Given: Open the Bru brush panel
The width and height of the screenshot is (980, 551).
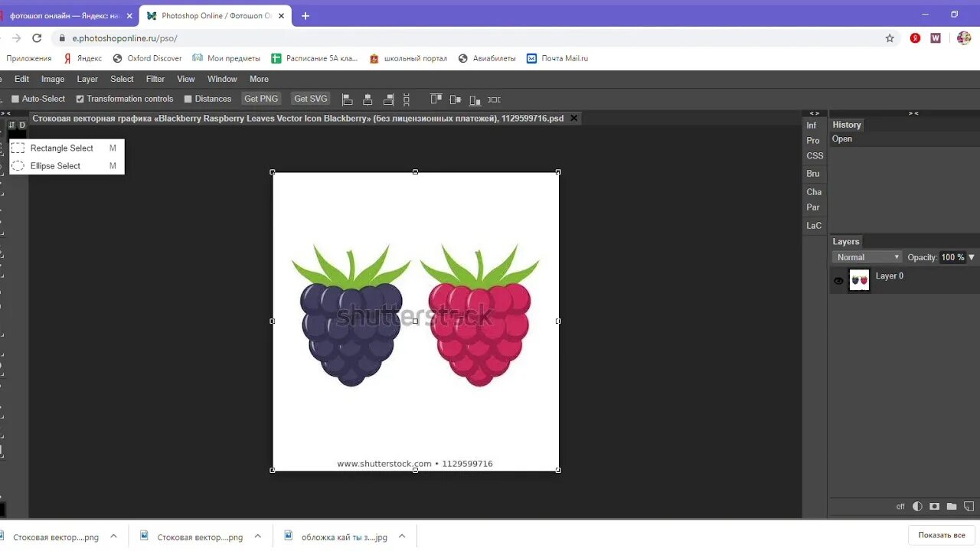Looking at the screenshot, I should coord(813,174).
